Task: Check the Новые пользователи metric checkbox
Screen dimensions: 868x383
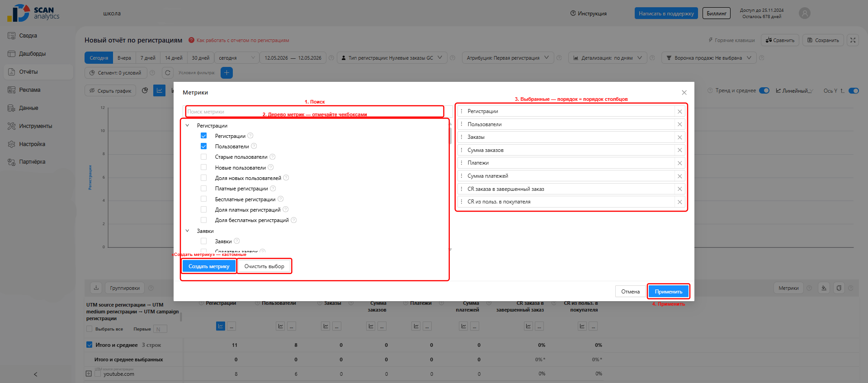Action: click(x=204, y=167)
